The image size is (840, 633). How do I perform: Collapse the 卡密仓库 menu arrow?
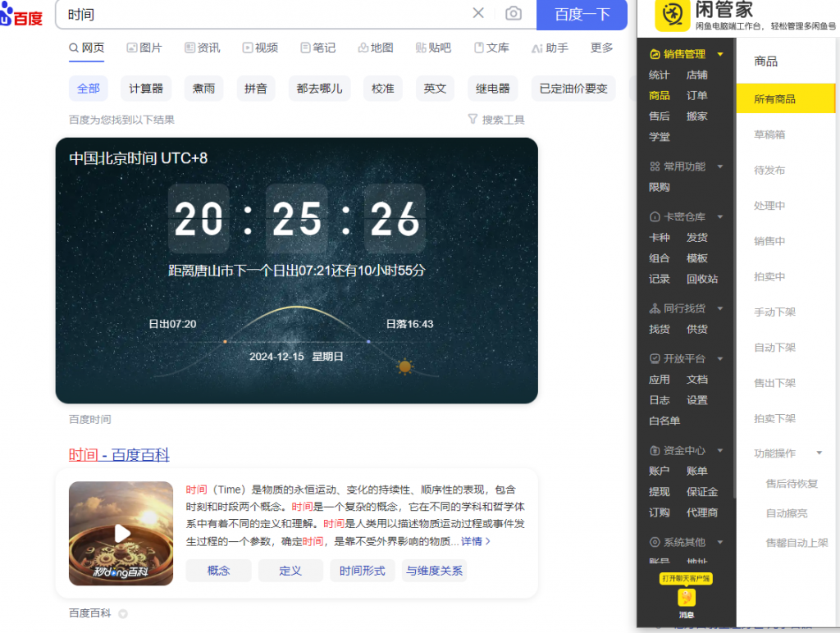[x=720, y=217]
